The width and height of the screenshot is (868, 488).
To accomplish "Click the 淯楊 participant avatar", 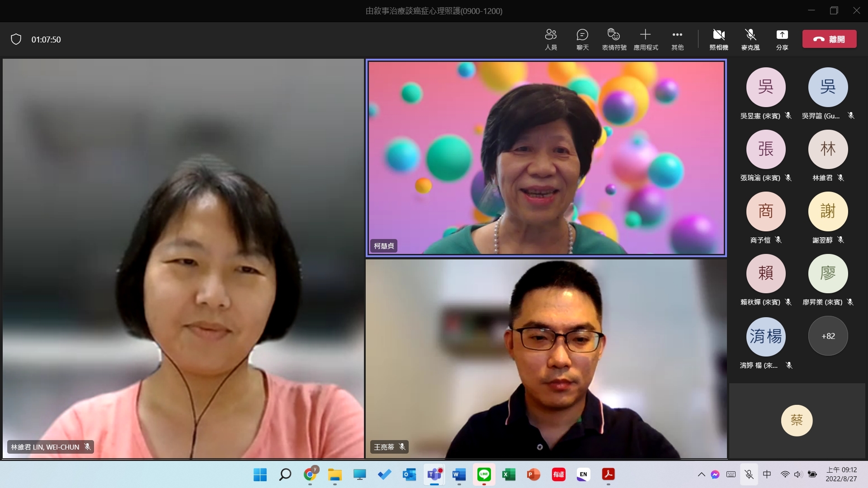I will (x=766, y=336).
